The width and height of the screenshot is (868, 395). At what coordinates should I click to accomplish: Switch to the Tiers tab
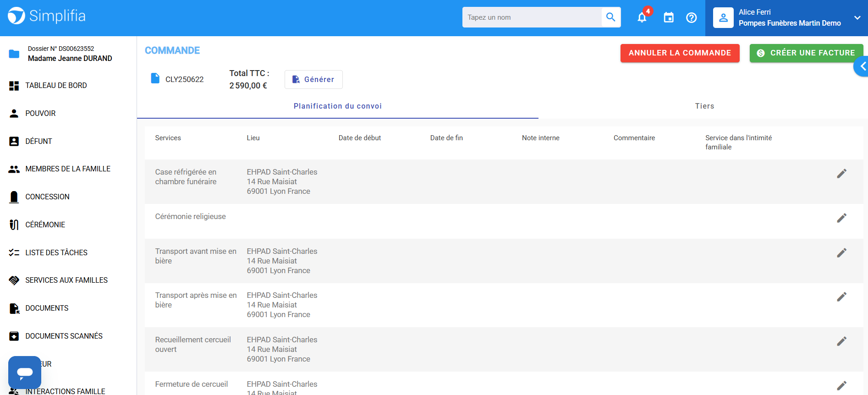[x=704, y=106]
